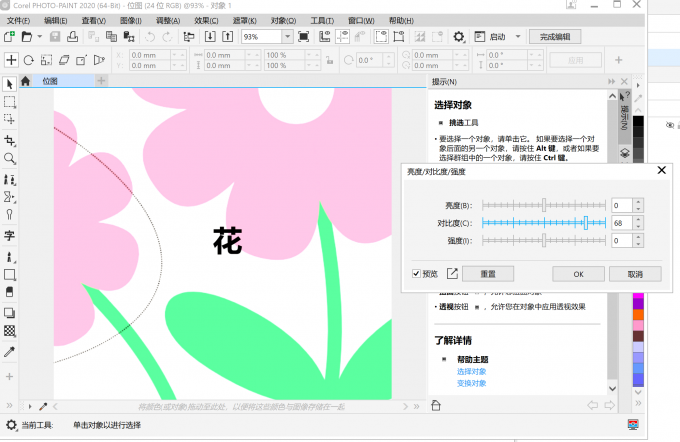Click the Export icon with up arrow
680x442 pixels.
click(x=228, y=37)
